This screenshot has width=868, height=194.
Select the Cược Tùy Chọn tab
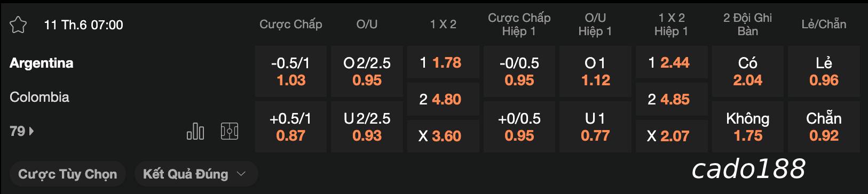[x=67, y=174]
